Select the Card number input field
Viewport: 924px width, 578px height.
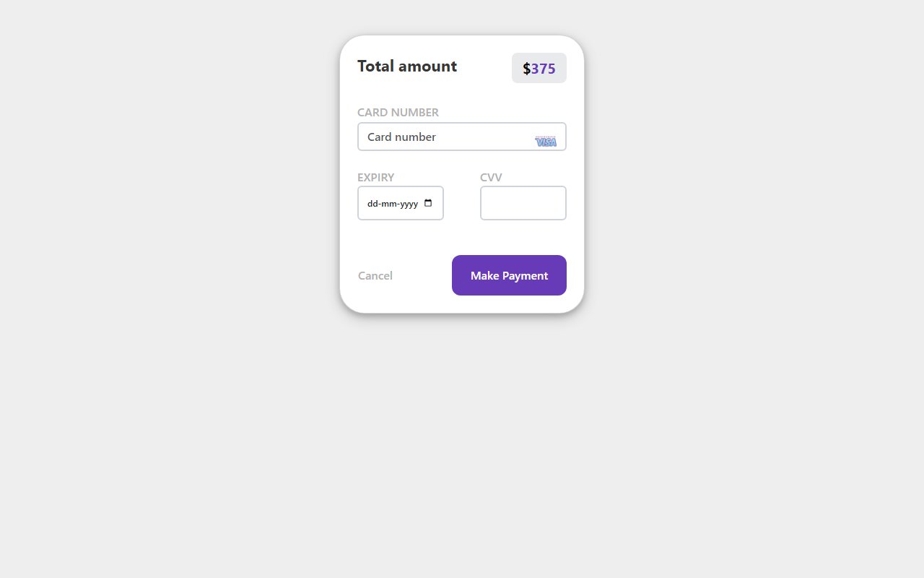433,137
